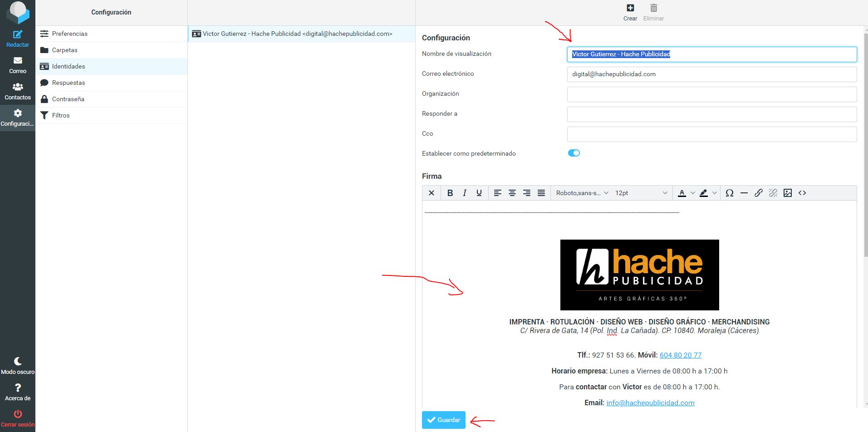Click Crear to add new identity
The image size is (868, 432).
point(630,13)
